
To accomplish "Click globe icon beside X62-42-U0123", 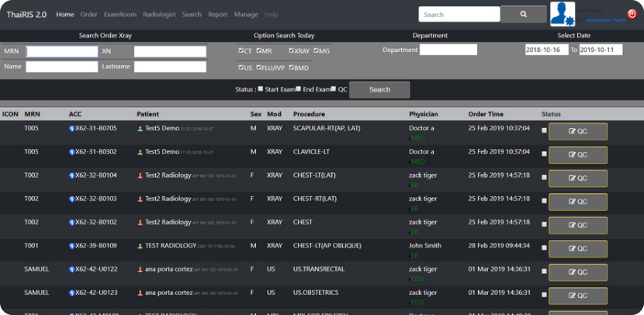I will click(71, 292).
